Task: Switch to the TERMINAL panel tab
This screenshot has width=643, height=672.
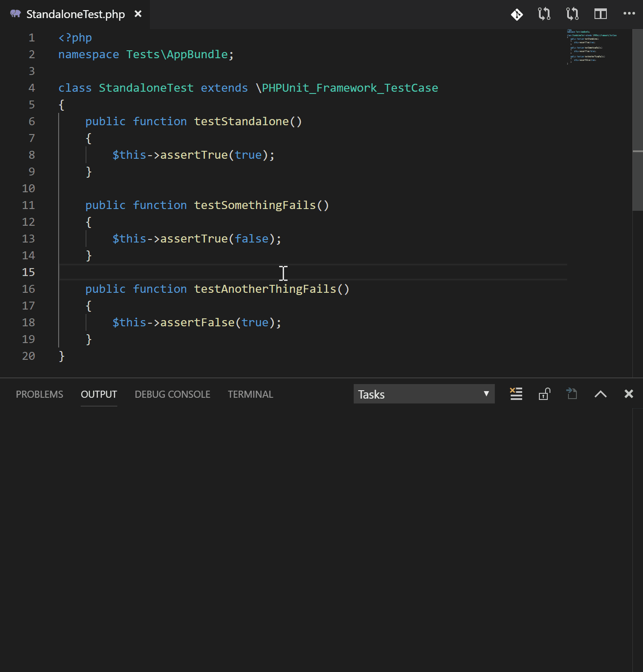Action: point(250,394)
